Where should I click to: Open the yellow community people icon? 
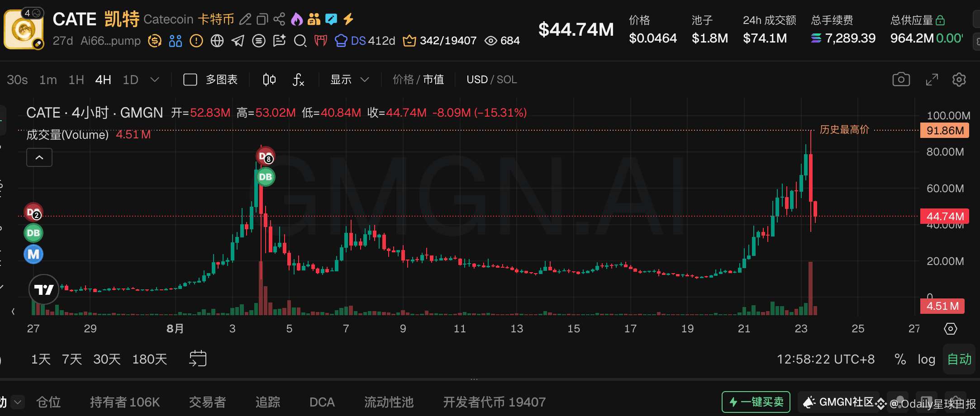[314, 19]
